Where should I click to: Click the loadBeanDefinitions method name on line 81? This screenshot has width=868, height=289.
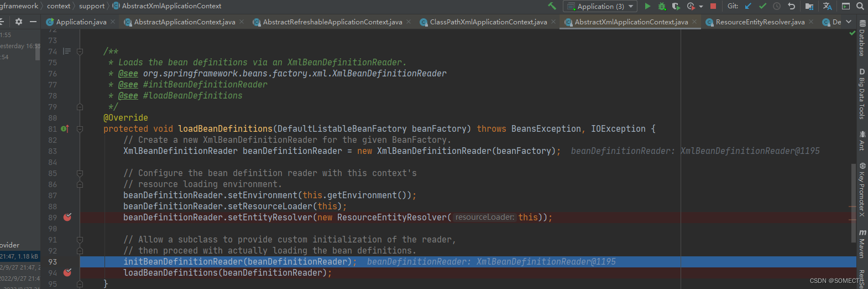click(x=225, y=129)
